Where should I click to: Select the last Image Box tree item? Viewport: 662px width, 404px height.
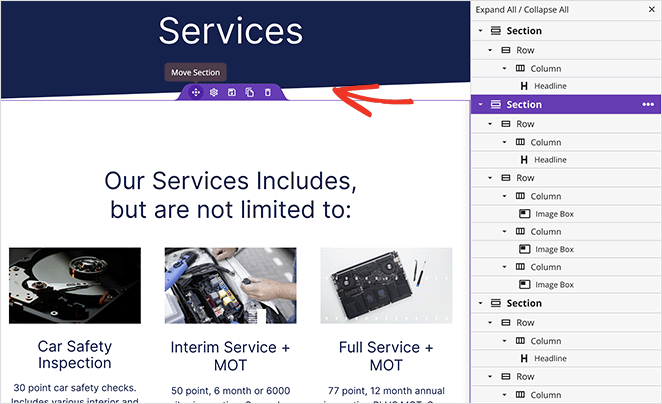[x=554, y=285]
